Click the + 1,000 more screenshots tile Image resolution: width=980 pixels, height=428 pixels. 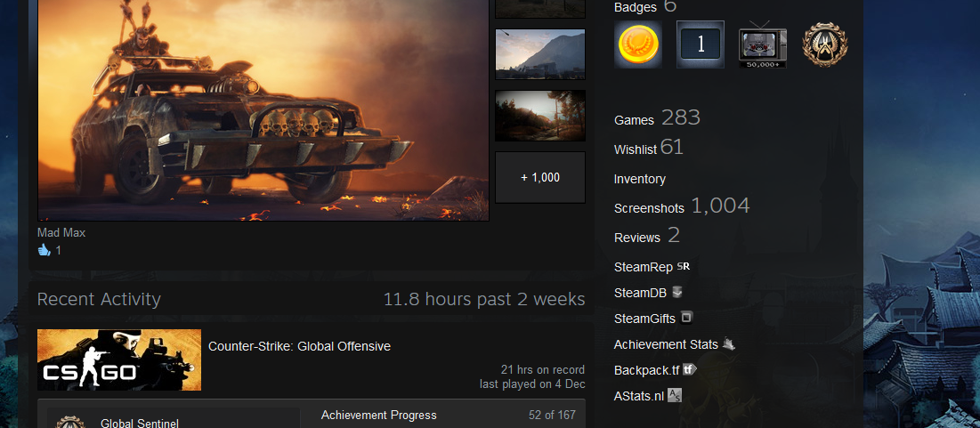pyautogui.click(x=540, y=177)
